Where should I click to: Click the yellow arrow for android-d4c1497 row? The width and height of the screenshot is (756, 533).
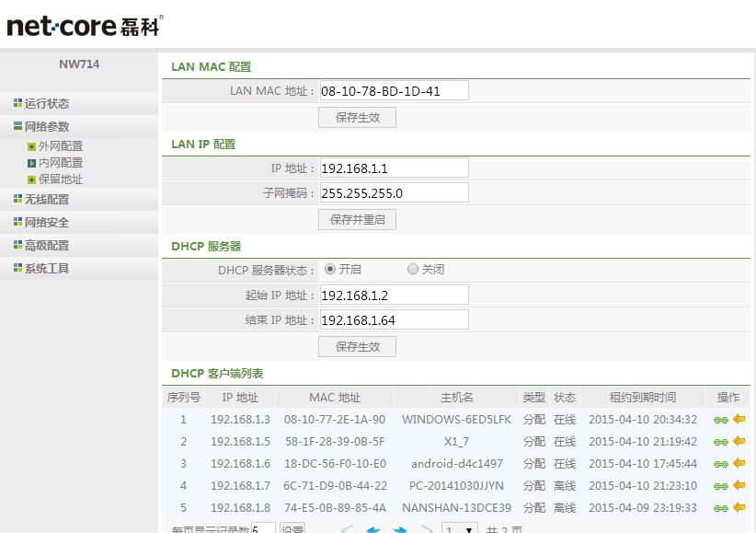(x=739, y=463)
